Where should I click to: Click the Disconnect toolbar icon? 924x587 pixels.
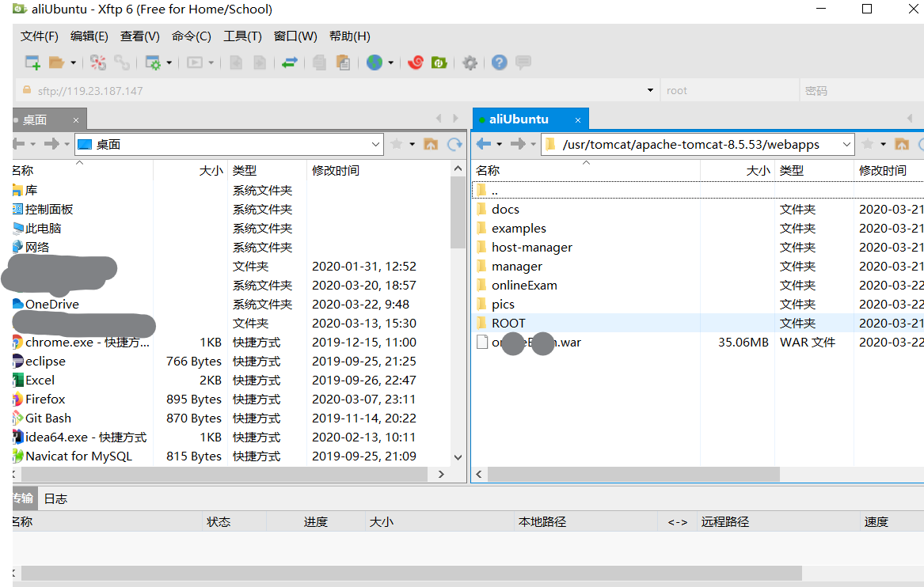coord(98,62)
